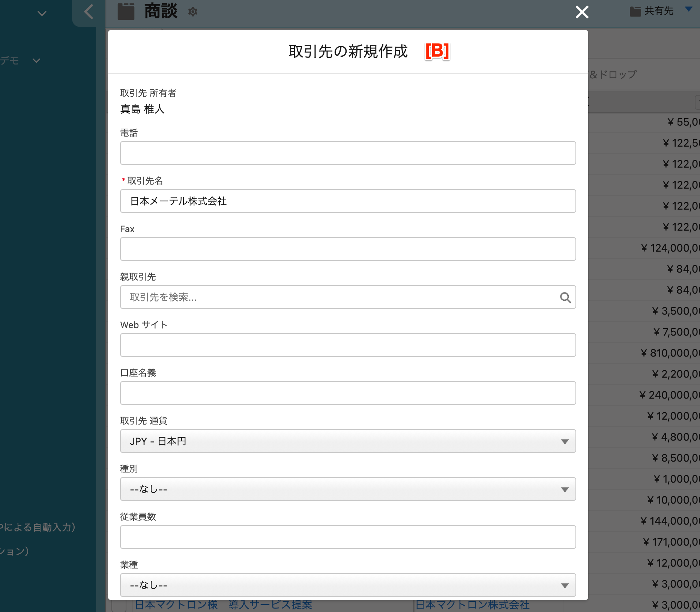The width and height of the screenshot is (700, 612).
Task: Click the 取引先名 field with 日本メーテル株式会社
Action: (x=348, y=201)
